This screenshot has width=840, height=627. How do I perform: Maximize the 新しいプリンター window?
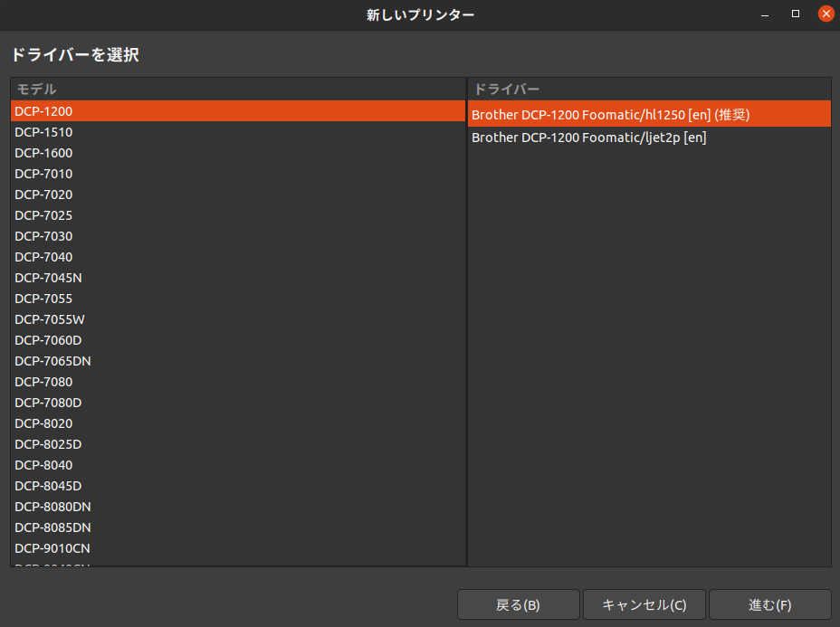coord(796,14)
